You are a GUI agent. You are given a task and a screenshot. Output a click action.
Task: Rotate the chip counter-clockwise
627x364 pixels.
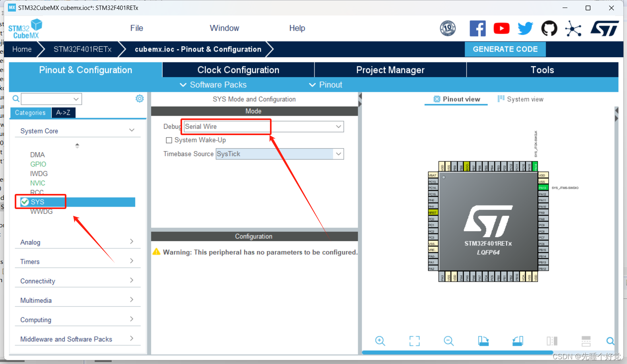[518, 341]
